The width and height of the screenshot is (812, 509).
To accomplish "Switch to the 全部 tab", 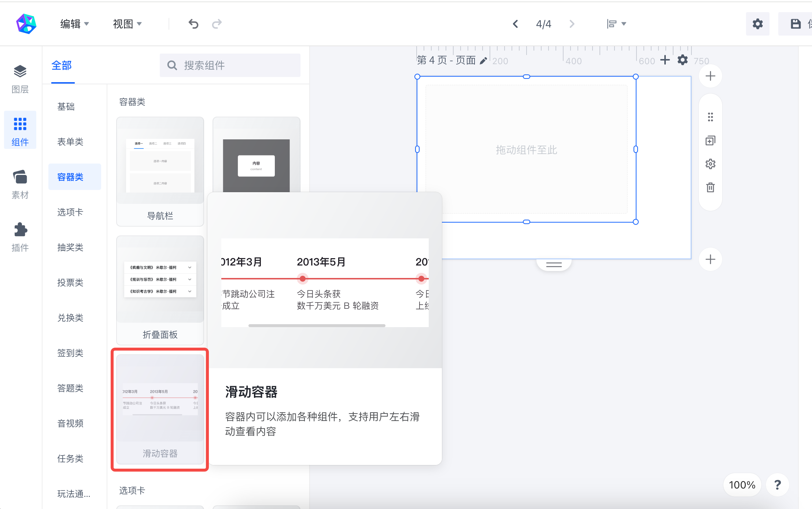I will click(62, 66).
